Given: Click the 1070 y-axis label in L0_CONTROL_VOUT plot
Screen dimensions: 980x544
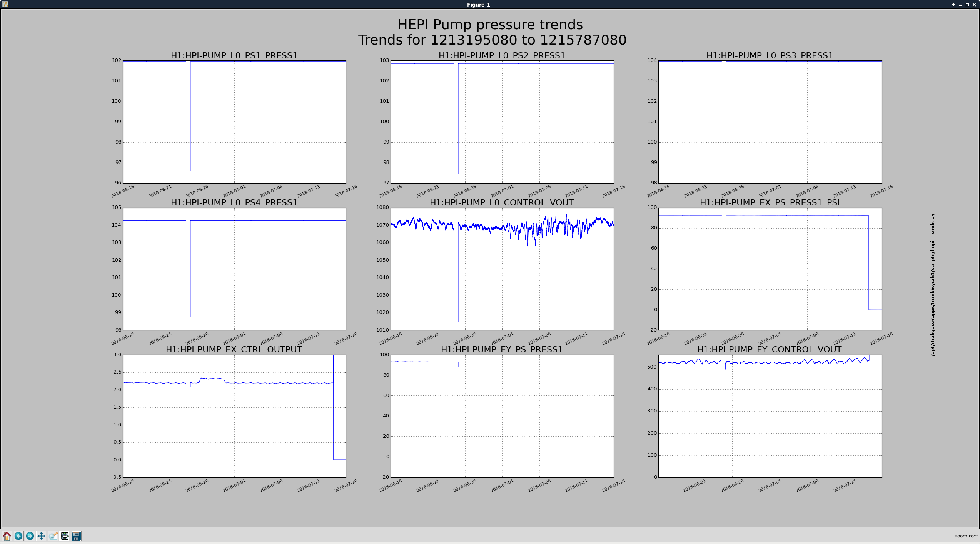Looking at the screenshot, I should tap(382, 225).
